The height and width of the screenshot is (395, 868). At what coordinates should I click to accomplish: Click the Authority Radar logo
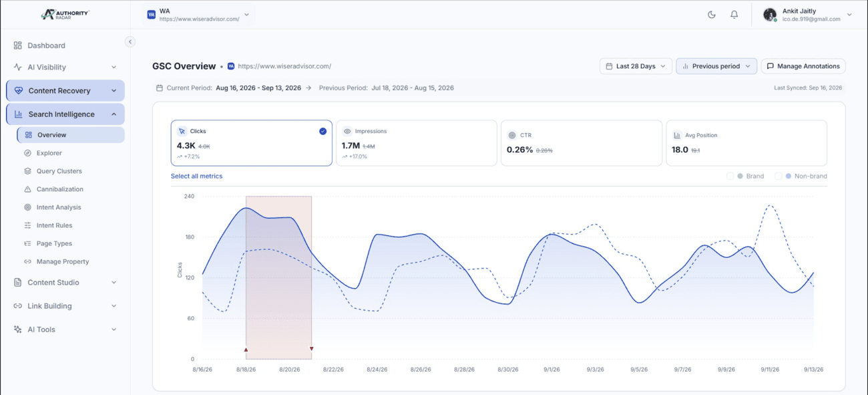coord(65,14)
